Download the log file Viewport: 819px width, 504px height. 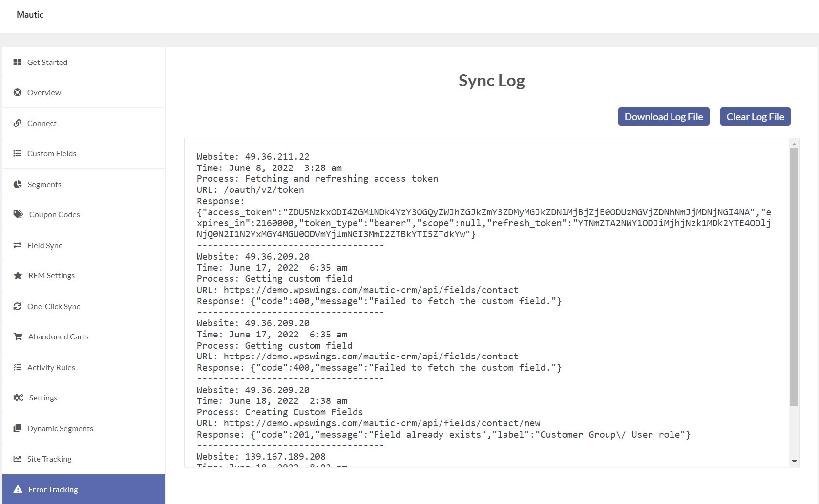(664, 117)
